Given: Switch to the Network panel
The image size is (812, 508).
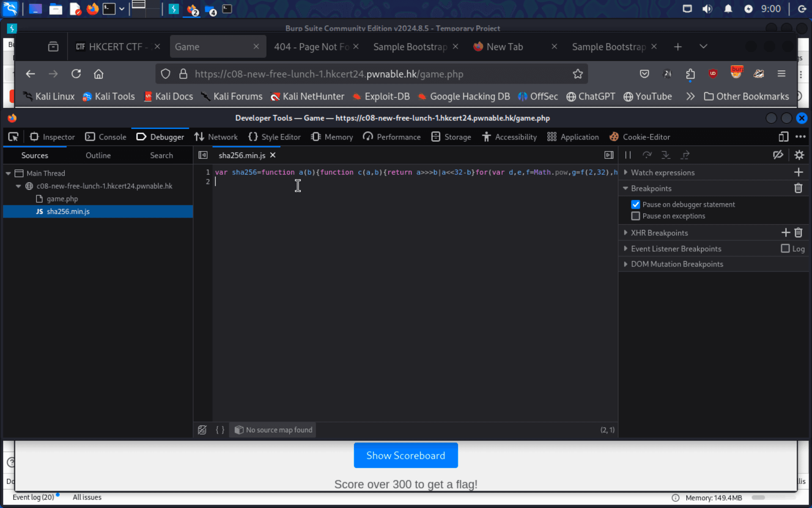Looking at the screenshot, I should click(216, 137).
